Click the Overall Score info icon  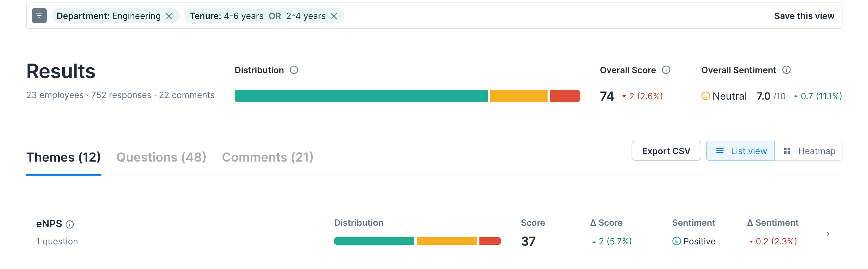coord(666,70)
